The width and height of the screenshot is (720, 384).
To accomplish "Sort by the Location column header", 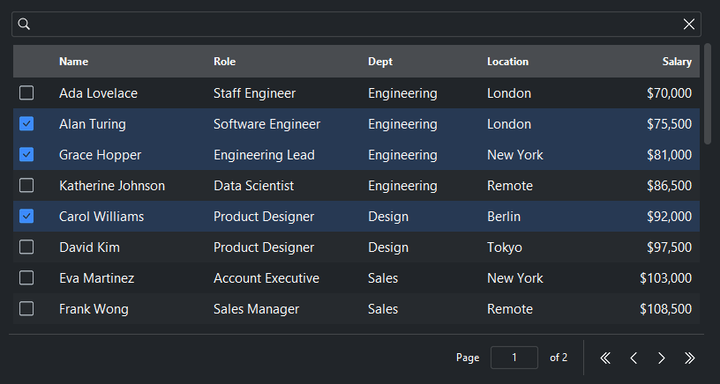I will [x=508, y=61].
